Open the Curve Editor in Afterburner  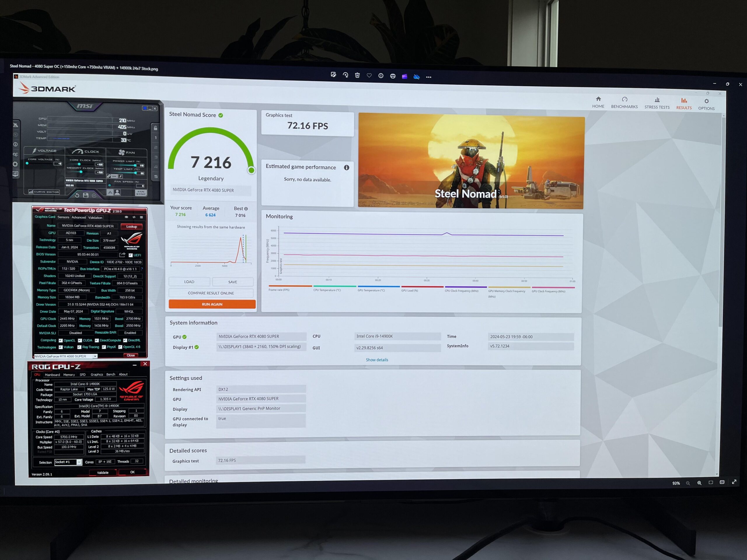click(44, 192)
